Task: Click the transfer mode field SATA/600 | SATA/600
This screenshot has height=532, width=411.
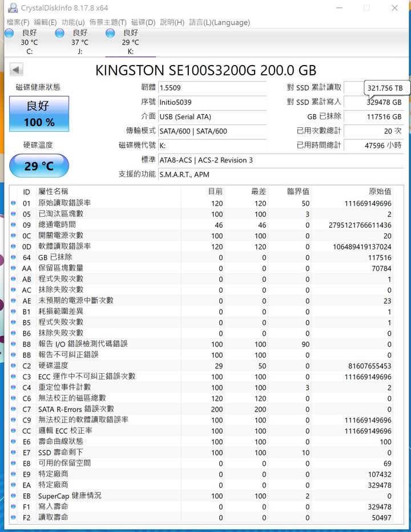Action: 212,131
